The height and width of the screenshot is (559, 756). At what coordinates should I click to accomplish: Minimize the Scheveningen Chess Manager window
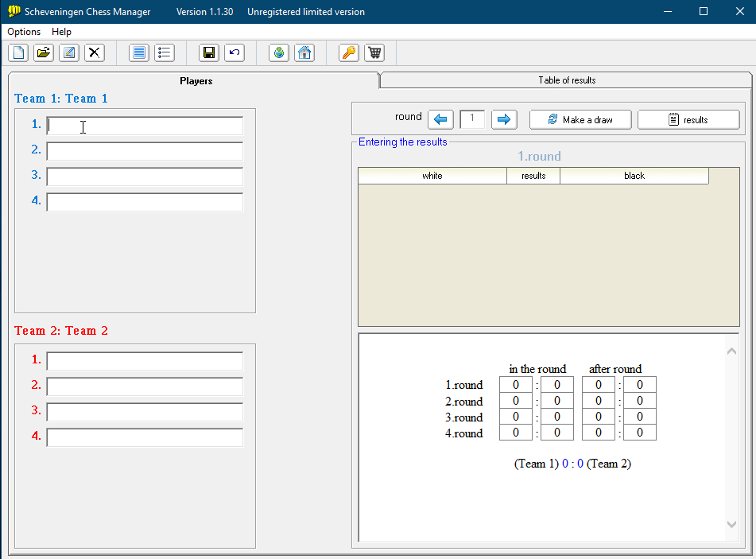(x=668, y=12)
